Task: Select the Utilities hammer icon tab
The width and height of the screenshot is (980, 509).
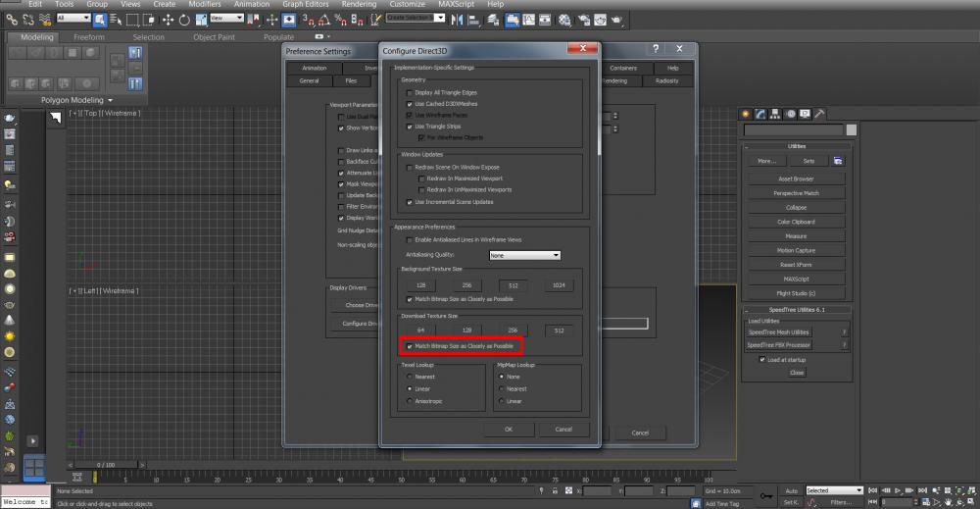Action: click(x=819, y=114)
